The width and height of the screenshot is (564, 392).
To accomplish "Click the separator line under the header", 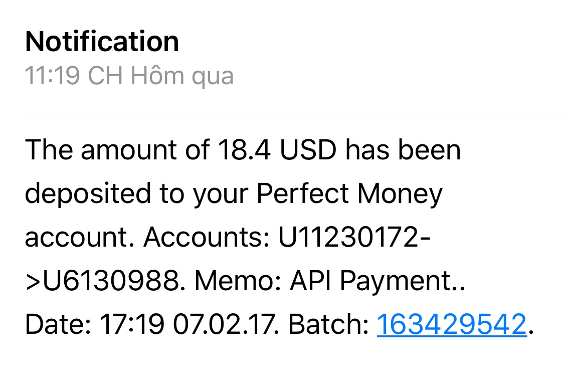I will click(x=294, y=117).
